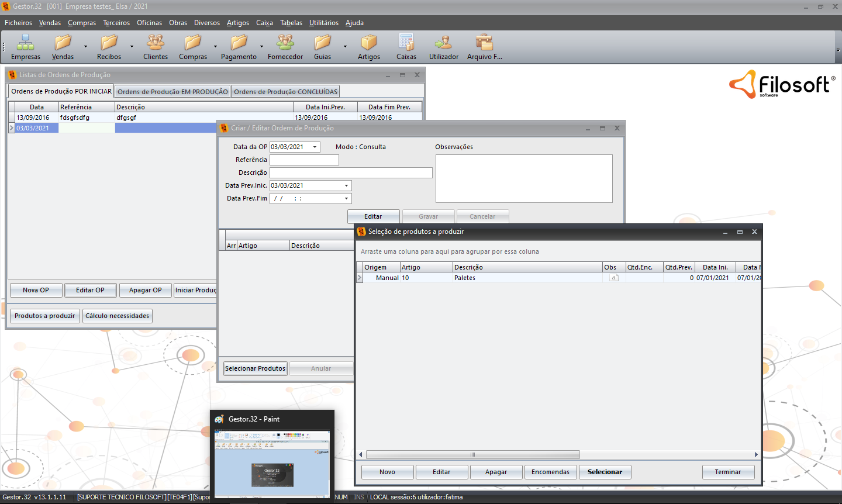Screen dimensions: 842x504
Task: Open the Caixas calculator icon
Action: click(406, 43)
